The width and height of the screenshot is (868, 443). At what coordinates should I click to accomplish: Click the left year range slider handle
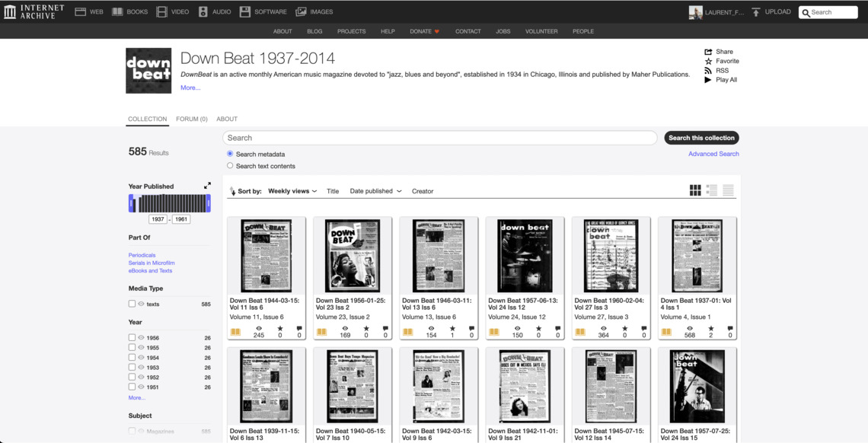pos(132,203)
